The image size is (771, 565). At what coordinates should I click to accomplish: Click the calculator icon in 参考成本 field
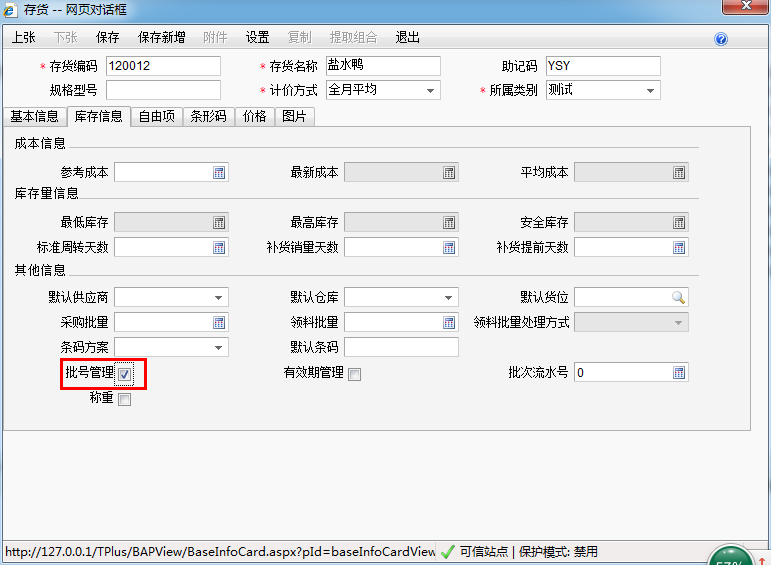219,172
